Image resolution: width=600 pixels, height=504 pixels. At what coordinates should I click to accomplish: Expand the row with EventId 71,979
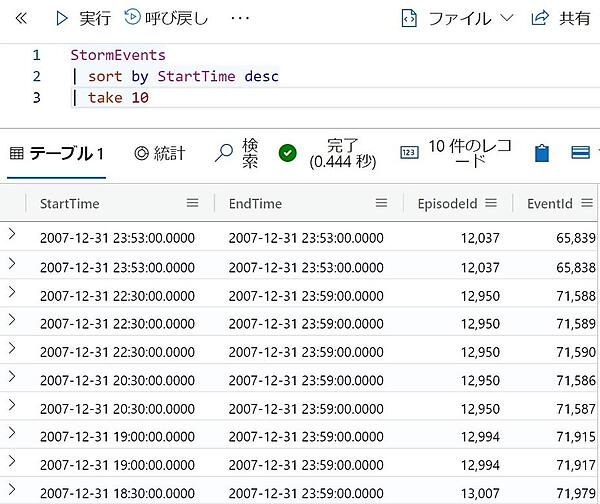[12, 489]
